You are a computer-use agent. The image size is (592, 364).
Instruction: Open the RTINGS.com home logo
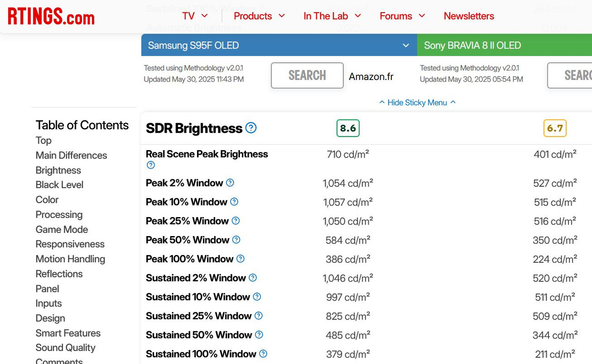coord(51,17)
